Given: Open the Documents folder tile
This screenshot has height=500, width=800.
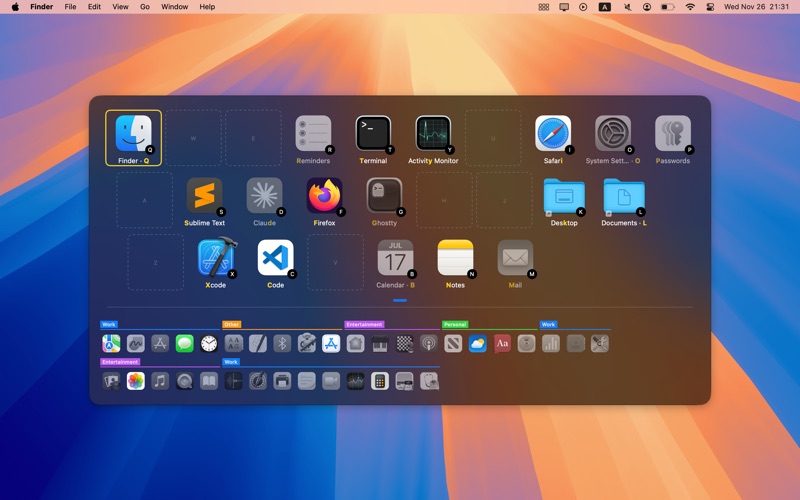Looking at the screenshot, I should pyautogui.click(x=623, y=200).
